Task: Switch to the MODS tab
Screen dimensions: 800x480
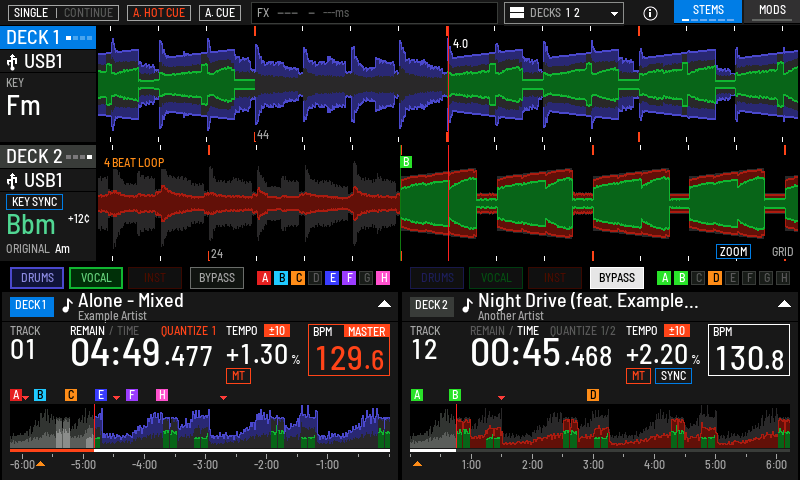Action: 772,11
